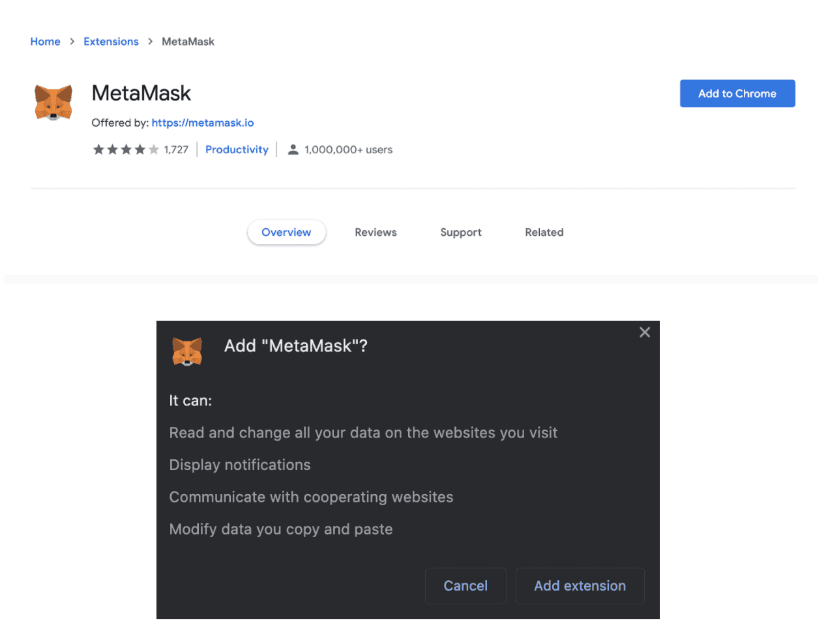
Task: Open the Productivity category link
Action: tap(237, 150)
